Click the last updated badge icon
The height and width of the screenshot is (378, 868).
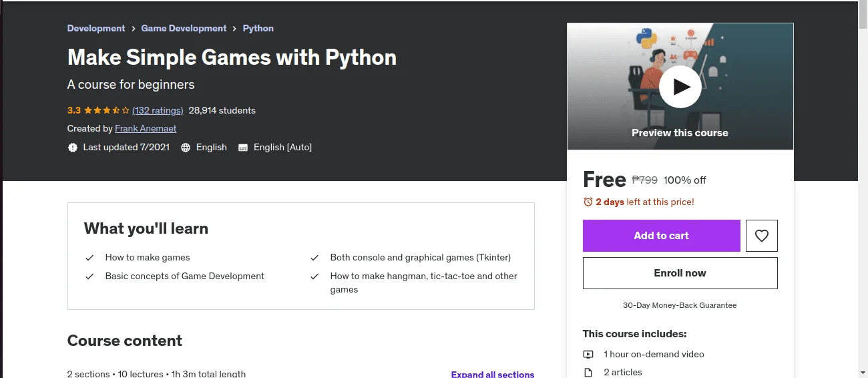point(73,147)
